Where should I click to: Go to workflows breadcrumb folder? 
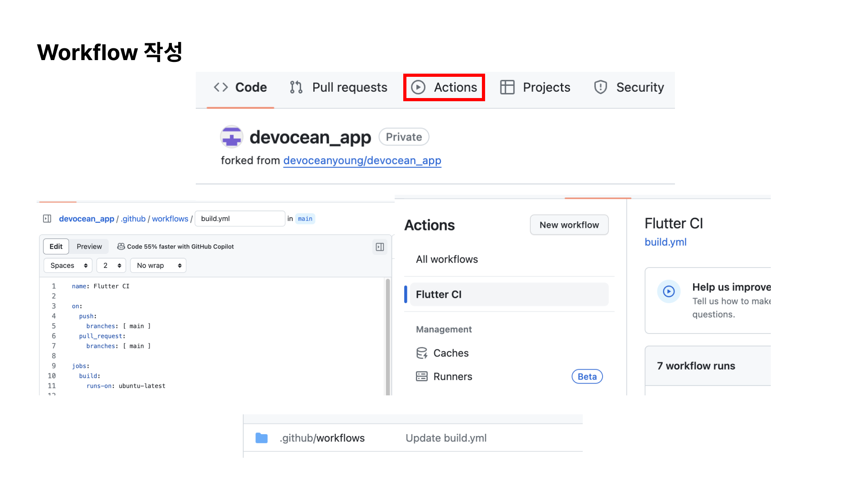tap(170, 219)
